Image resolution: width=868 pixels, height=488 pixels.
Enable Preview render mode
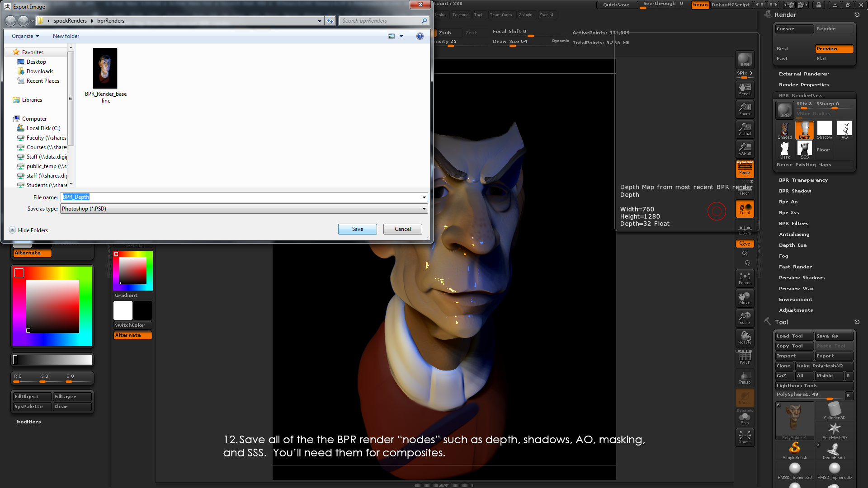(x=834, y=49)
